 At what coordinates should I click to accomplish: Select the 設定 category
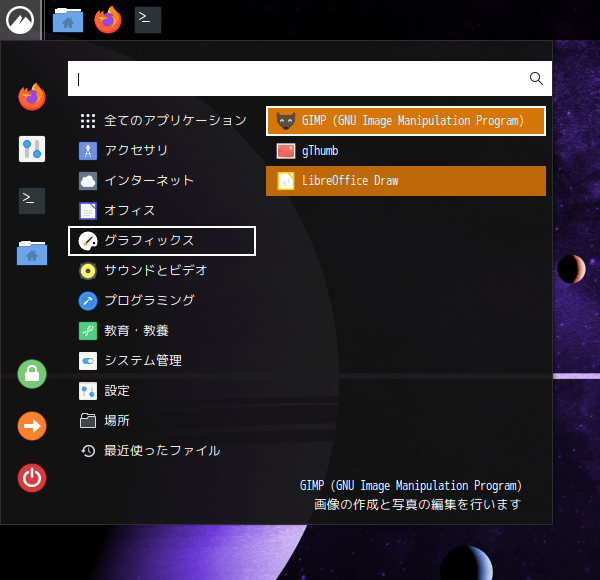pos(162,391)
